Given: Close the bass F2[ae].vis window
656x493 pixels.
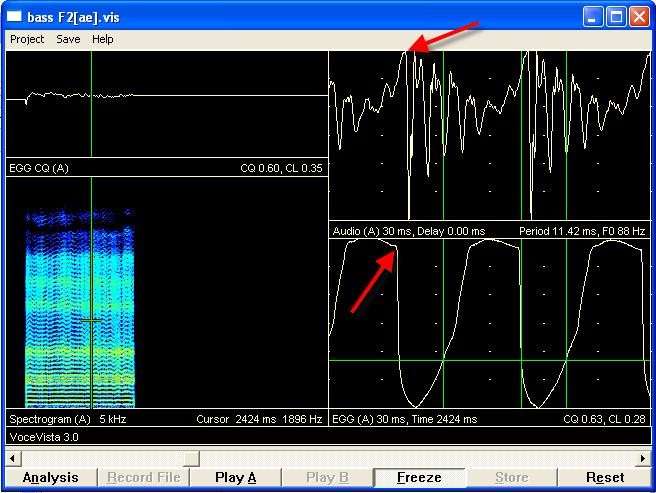Looking at the screenshot, I should [638, 15].
